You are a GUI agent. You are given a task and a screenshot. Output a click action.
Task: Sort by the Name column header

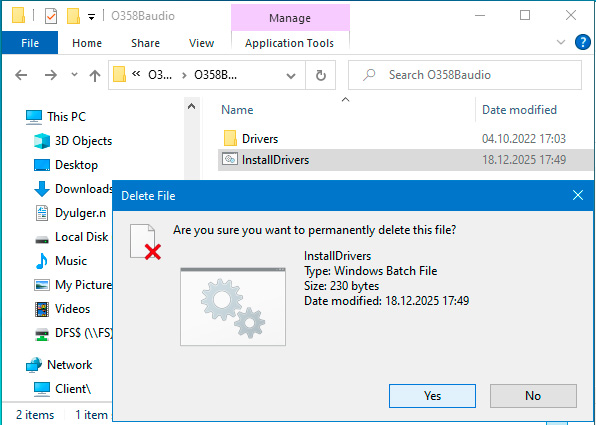[x=237, y=110]
